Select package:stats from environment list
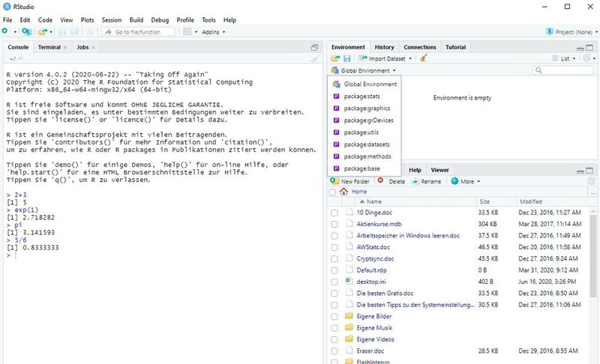 pos(364,97)
